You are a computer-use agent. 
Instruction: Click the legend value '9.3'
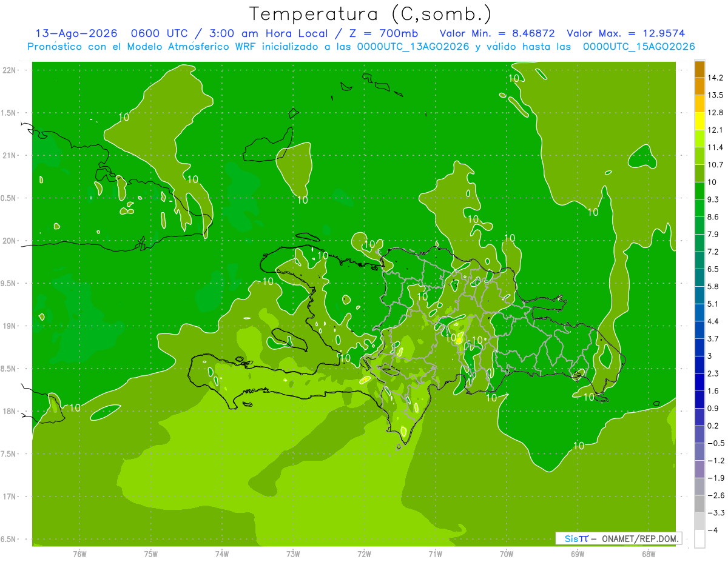713,199
